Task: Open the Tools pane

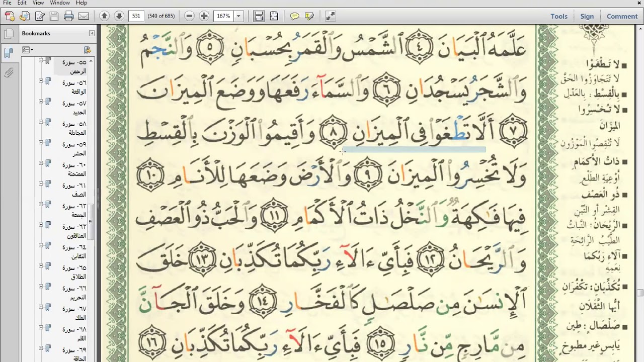Action: (x=559, y=16)
